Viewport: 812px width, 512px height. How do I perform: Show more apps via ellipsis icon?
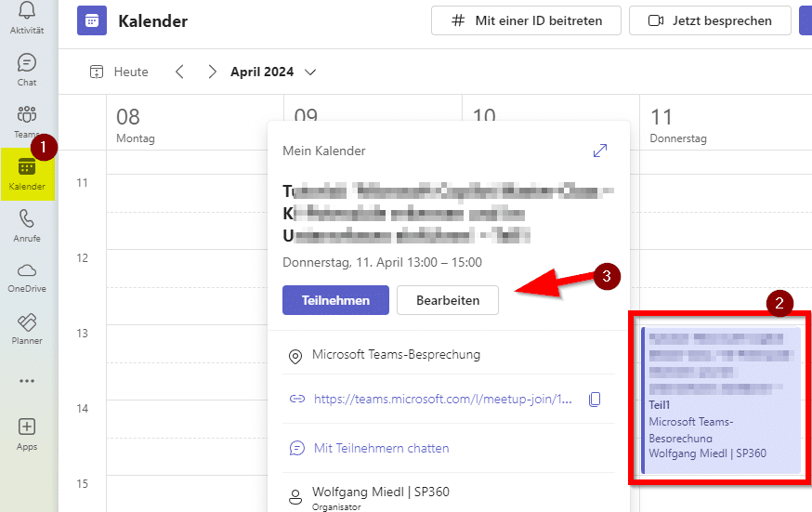[x=27, y=380]
